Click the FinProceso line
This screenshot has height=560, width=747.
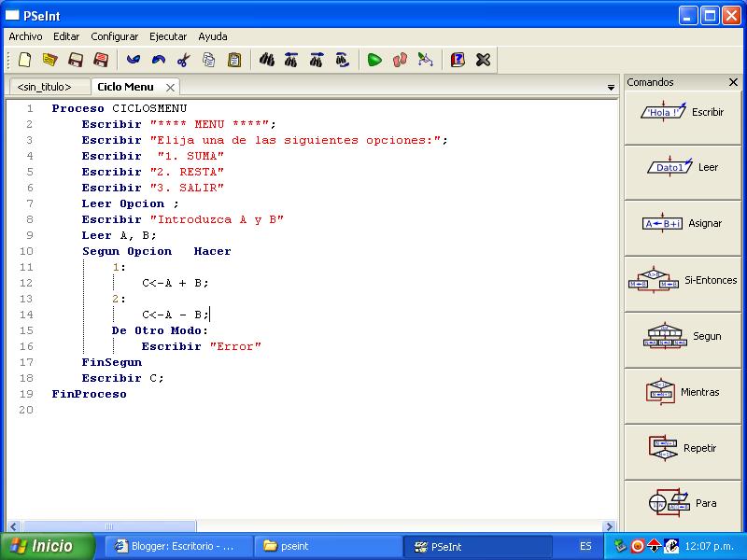89,394
